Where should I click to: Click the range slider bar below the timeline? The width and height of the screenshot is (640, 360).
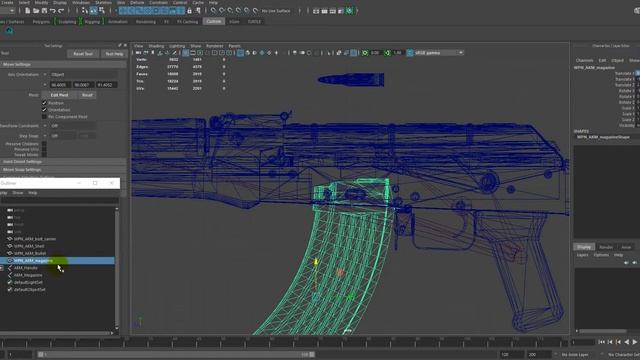coord(176,354)
